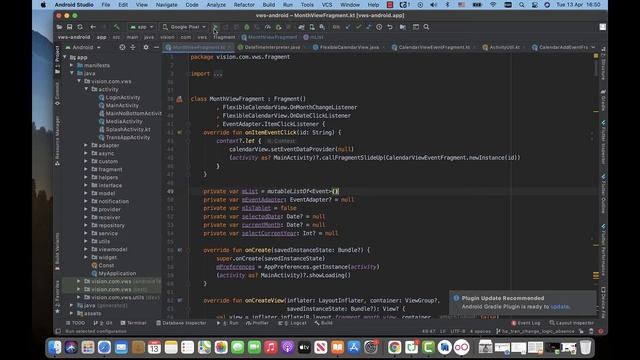
Task: Click the Collapse All icon in Project panel
Action: click(x=133, y=47)
